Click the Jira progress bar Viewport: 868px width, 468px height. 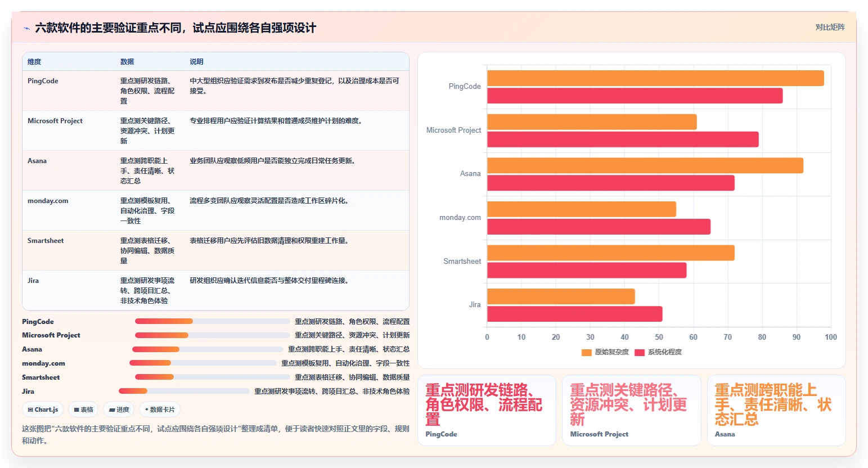[184, 391]
